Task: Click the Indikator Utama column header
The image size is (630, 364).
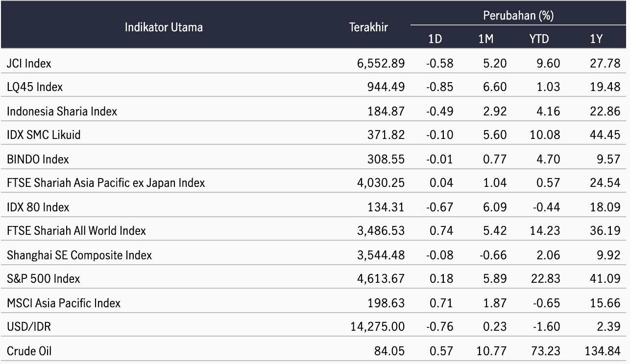Action: tap(164, 27)
